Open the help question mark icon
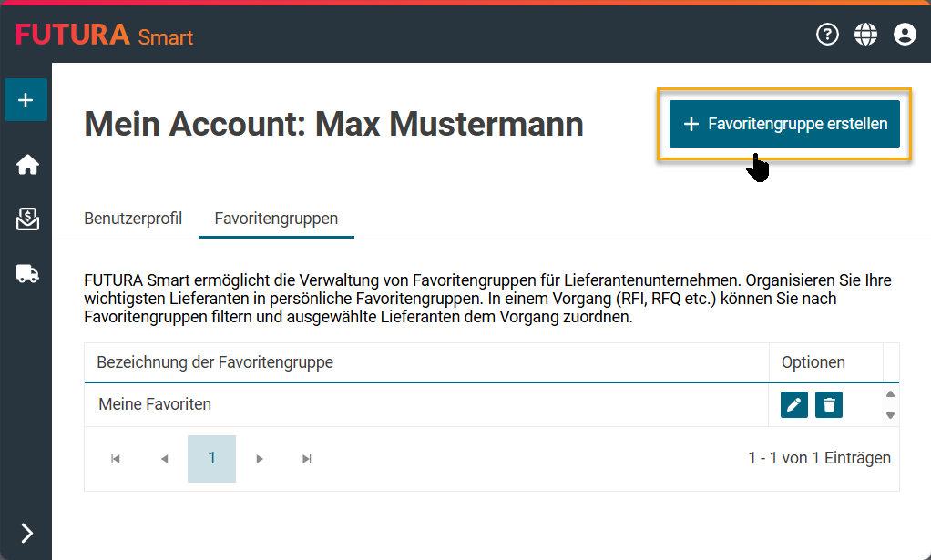 point(827,35)
